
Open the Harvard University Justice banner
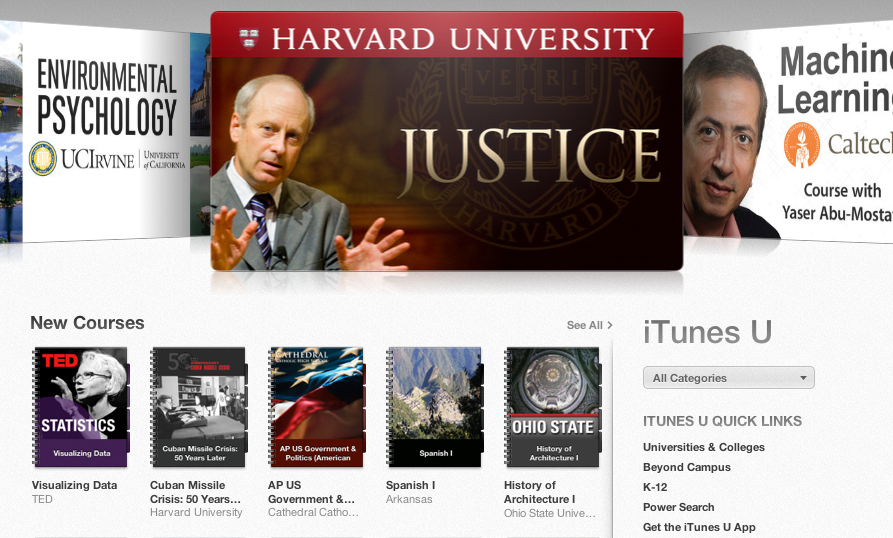coord(446,141)
